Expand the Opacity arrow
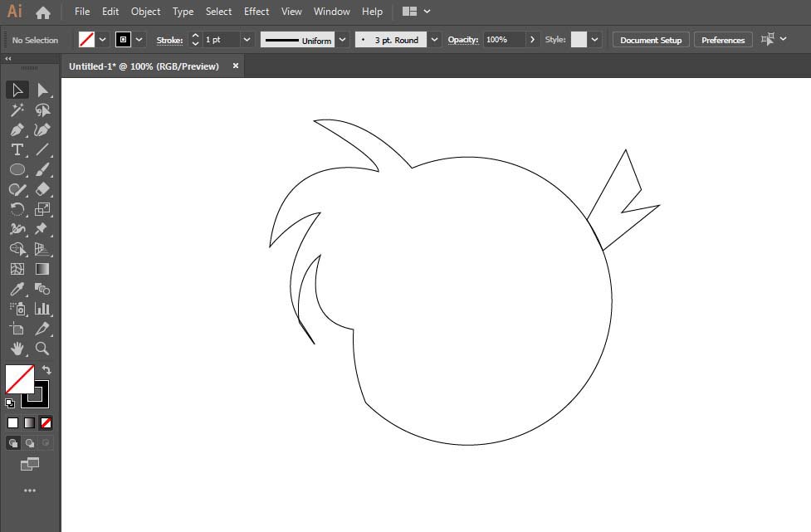Viewport: 811px width, 532px height. tap(532, 40)
